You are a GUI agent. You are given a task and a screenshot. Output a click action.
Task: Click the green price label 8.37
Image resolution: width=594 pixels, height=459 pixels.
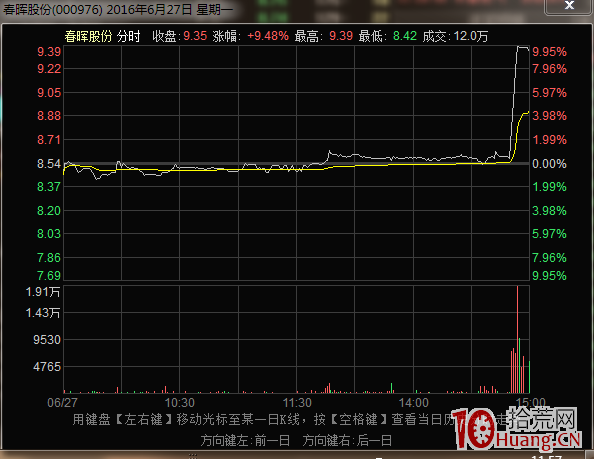click(x=49, y=187)
